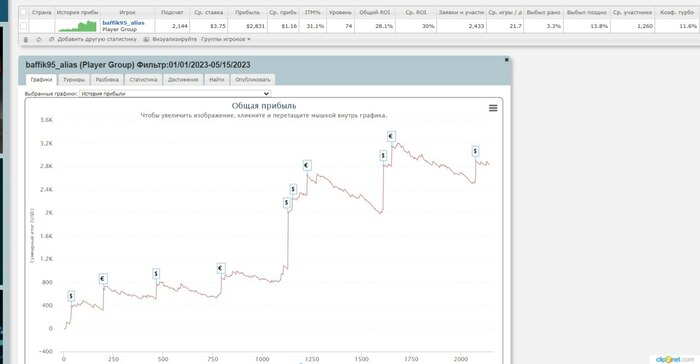Click the baffik95_alias player link
Screen dimensions: 700x364
pos(123,23)
